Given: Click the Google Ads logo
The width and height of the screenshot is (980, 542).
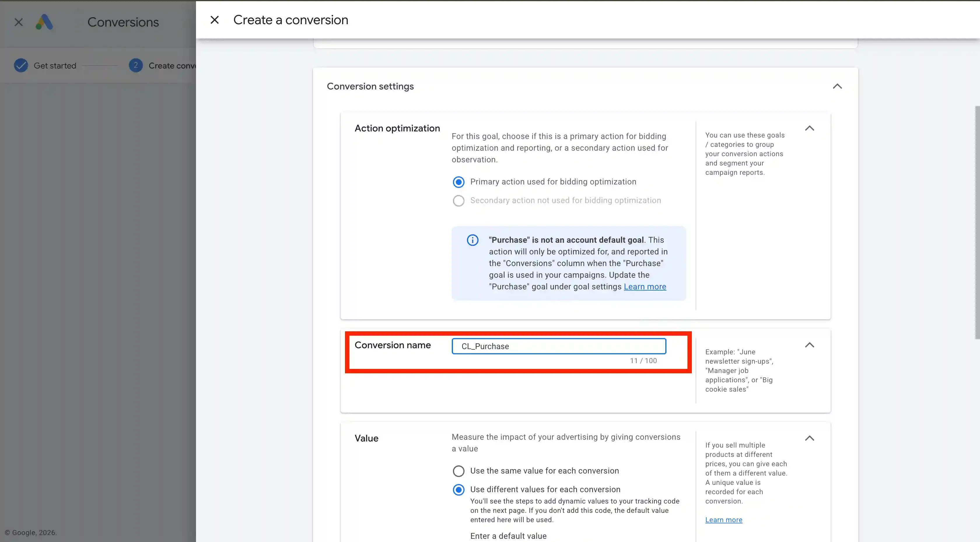Looking at the screenshot, I should pos(44,22).
